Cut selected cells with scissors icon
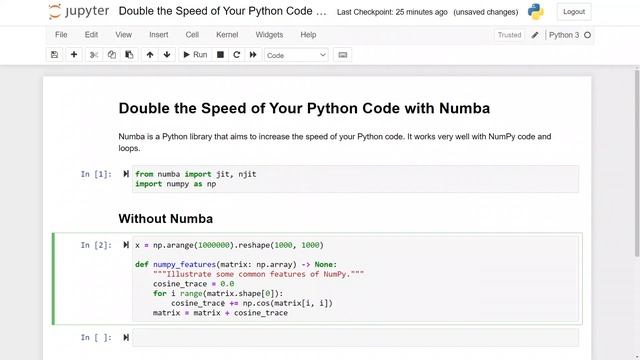The image size is (640, 360). 94,55
